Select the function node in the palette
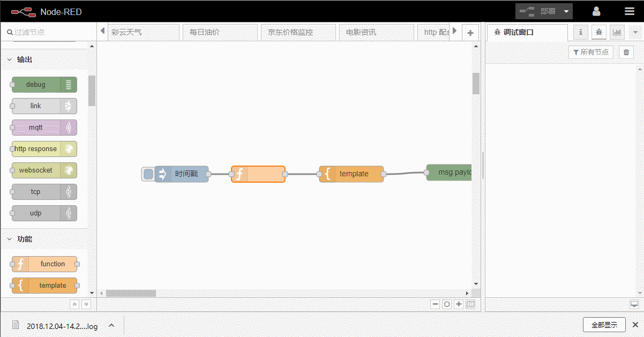The width and height of the screenshot is (644, 337). point(44,264)
